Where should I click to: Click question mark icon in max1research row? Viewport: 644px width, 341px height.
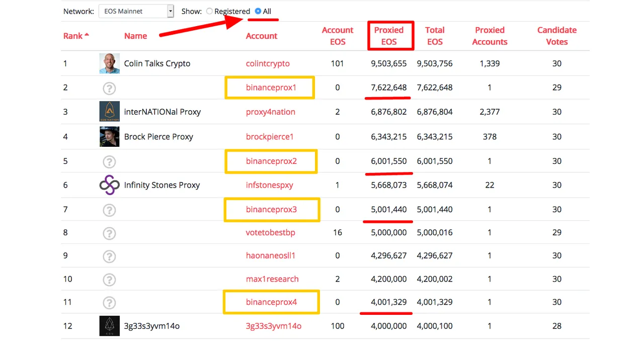click(109, 279)
